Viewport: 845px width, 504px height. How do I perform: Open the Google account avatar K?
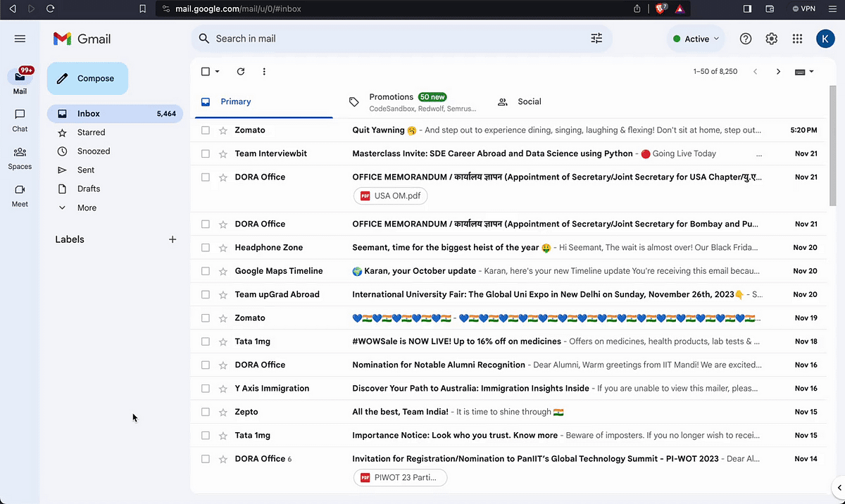pyautogui.click(x=825, y=39)
